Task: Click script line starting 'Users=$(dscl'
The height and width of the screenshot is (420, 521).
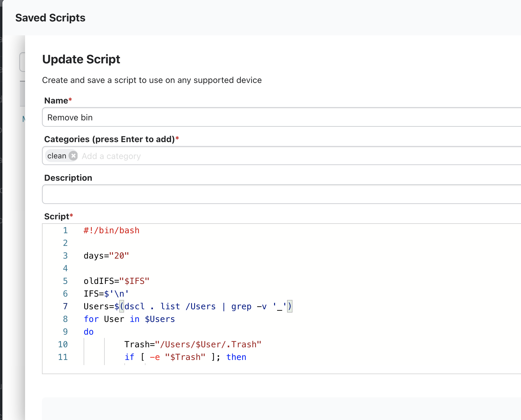Action: point(188,306)
